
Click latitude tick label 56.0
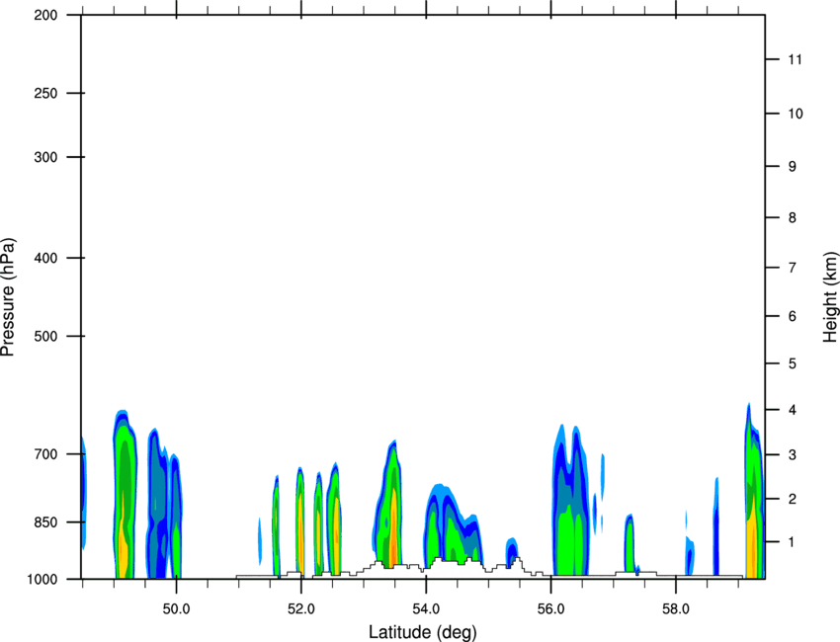click(x=551, y=609)
